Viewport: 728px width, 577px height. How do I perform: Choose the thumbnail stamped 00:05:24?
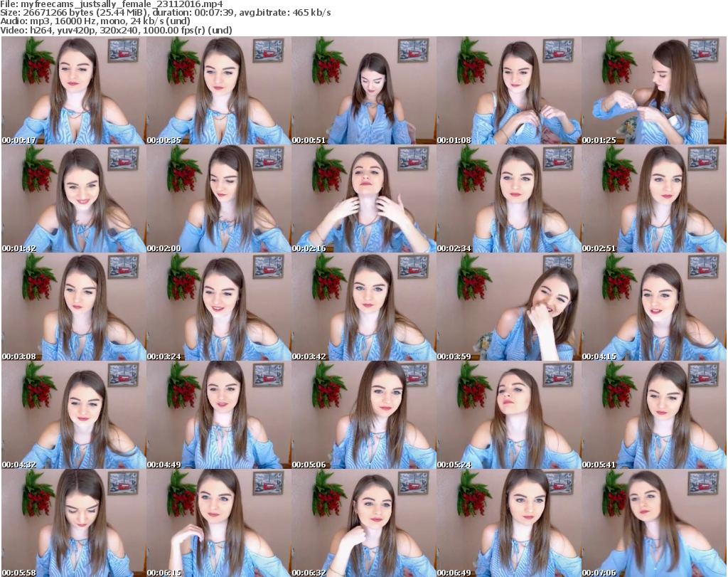coord(509,415)
